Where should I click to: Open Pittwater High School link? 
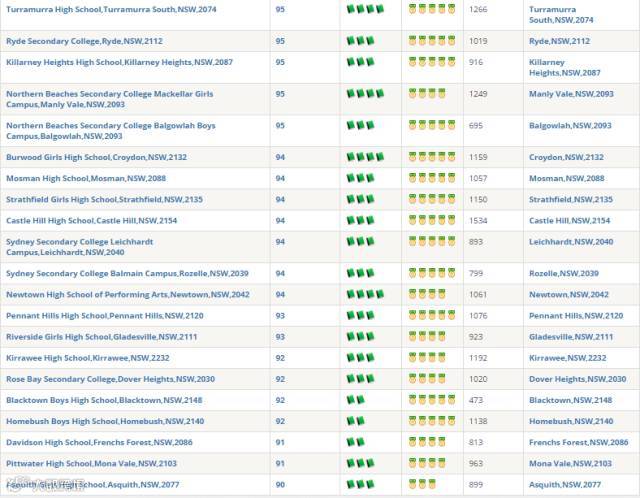(x=91, y=464)
